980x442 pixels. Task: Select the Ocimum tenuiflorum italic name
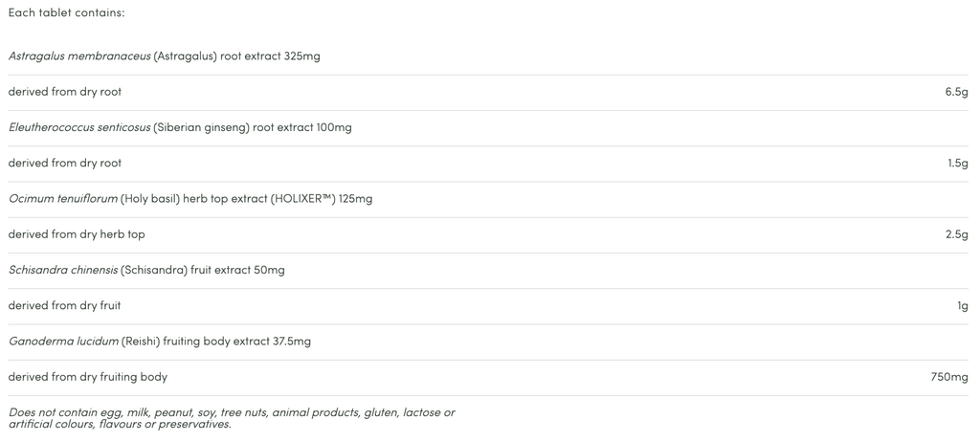pos(63,199)
